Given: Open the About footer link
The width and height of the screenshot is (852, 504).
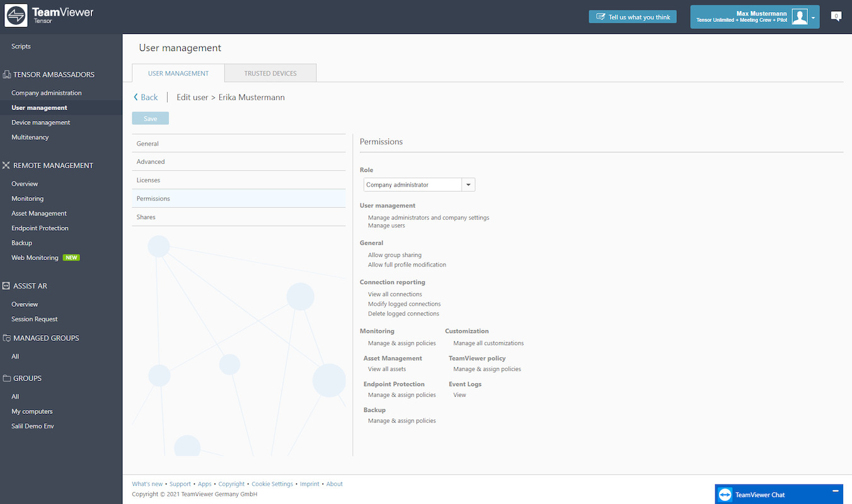Looking at the screenshot, I should [x=335, y=484].
